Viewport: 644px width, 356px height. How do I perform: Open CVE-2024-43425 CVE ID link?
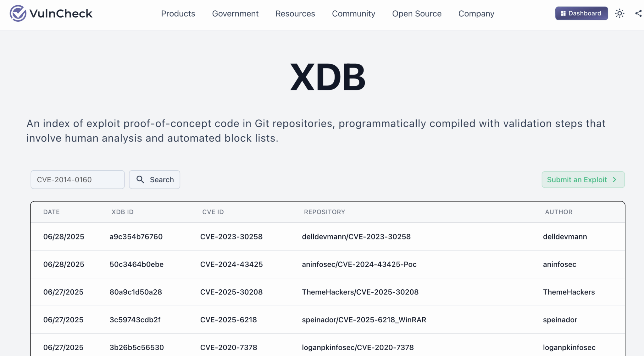pyautogui.click(x=231, y=264)
